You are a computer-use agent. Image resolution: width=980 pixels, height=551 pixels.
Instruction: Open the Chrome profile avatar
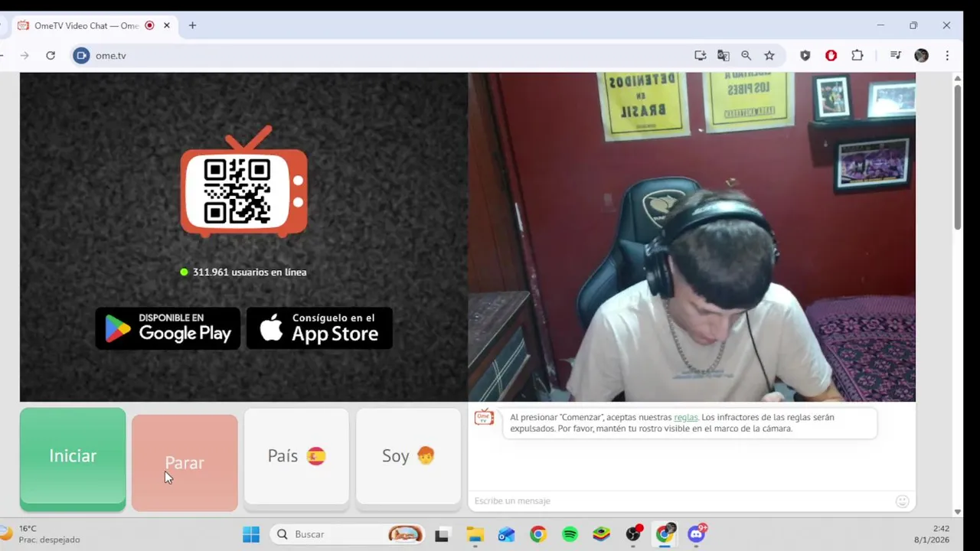922,55
